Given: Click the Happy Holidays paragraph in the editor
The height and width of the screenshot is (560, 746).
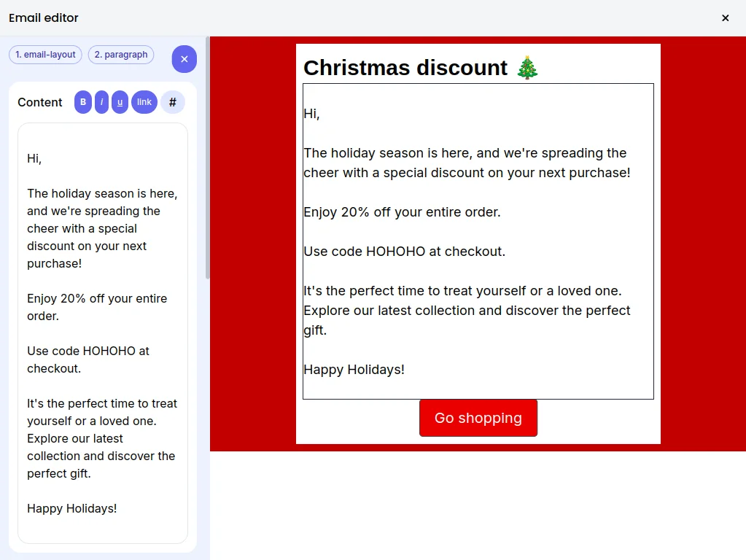Looking at the screenshot, I should tap(71, 508).
